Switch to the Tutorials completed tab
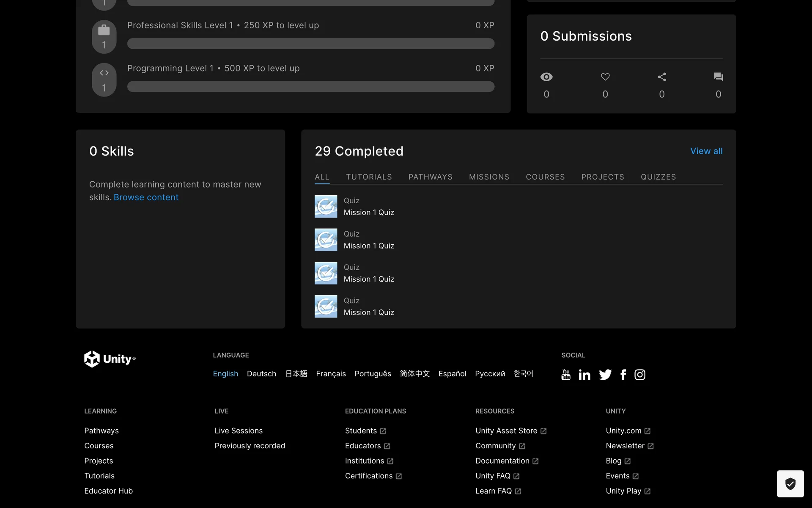The image size is (812, 508). pos(369,177)
